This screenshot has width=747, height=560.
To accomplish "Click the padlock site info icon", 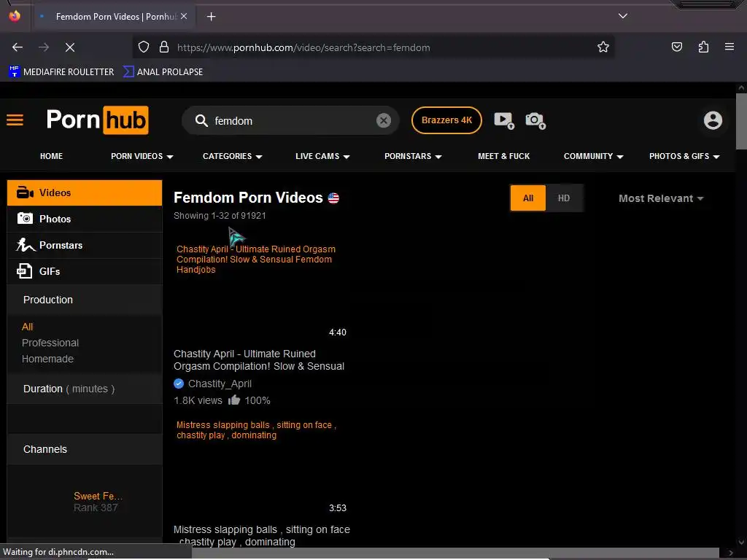I will pyautogui.click(x=164, y=47).
